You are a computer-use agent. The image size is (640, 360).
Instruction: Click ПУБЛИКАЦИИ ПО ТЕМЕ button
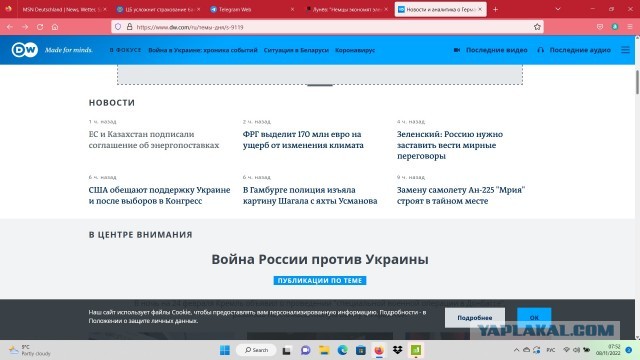click(320, 280)
